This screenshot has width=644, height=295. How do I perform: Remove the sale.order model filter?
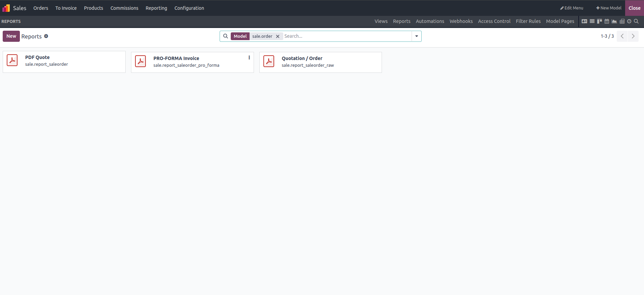pyautogui.click(x=278, y=36)
